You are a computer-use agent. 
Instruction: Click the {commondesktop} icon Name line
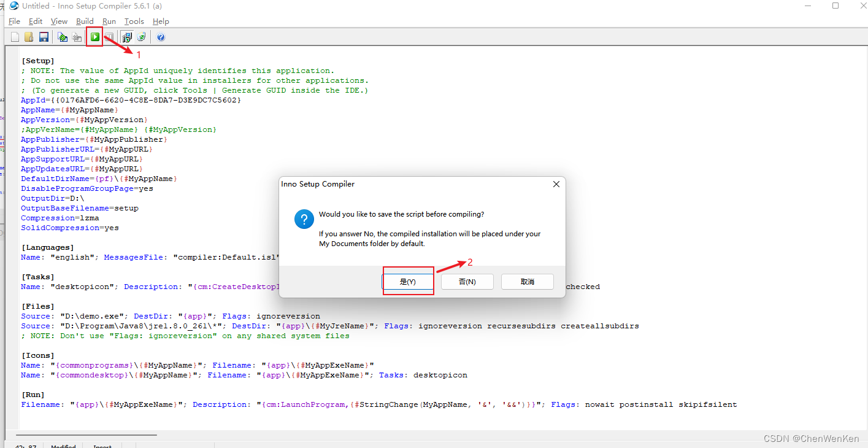pyautogui.click(x=244, y=375)
